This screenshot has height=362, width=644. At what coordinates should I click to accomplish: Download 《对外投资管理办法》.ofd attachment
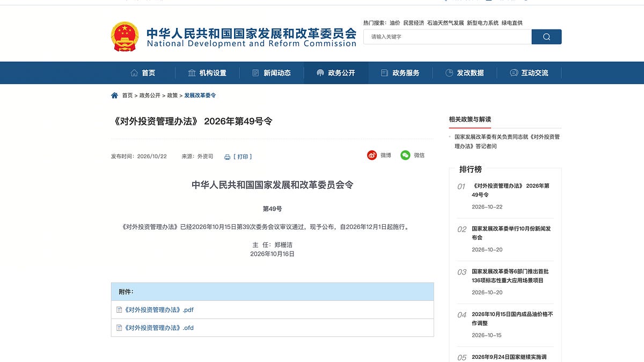click(159, 328)
